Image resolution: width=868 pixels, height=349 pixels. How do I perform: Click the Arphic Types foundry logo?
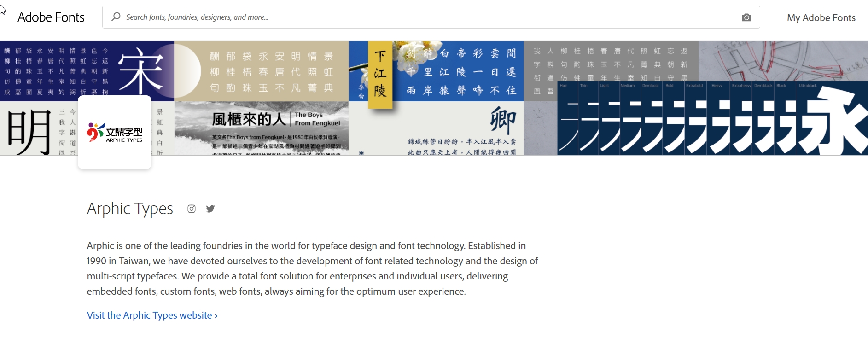tap(115, 132)
